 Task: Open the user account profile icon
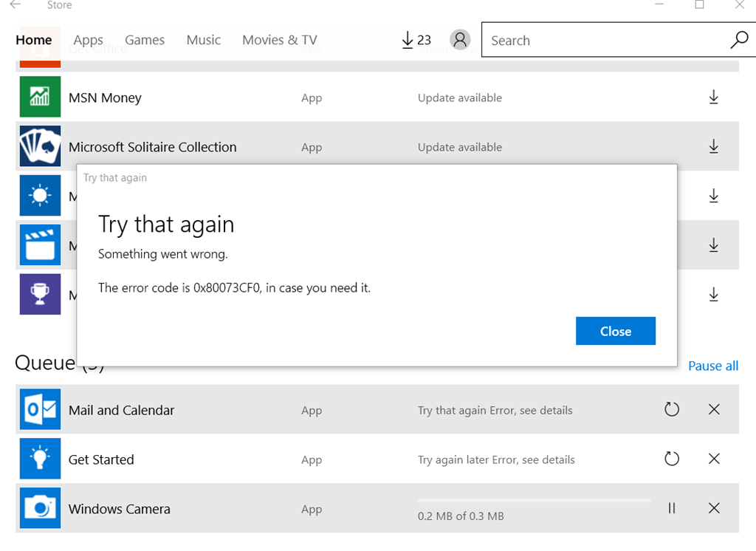click(x=460, y=40)
